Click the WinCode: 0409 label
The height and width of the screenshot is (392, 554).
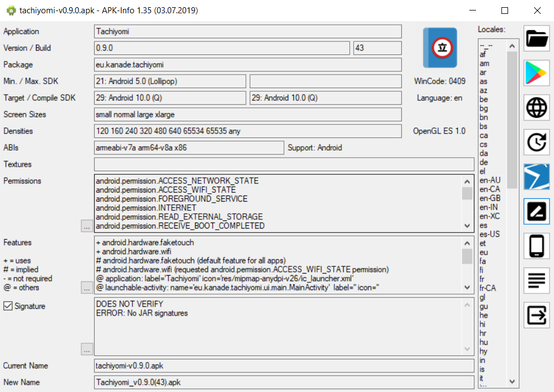pos(439,81)
